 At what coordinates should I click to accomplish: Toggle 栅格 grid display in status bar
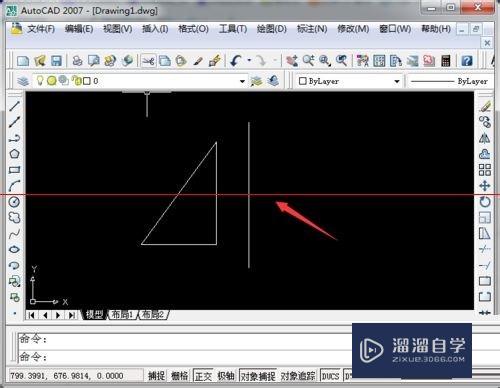click(x=179, y=376)
